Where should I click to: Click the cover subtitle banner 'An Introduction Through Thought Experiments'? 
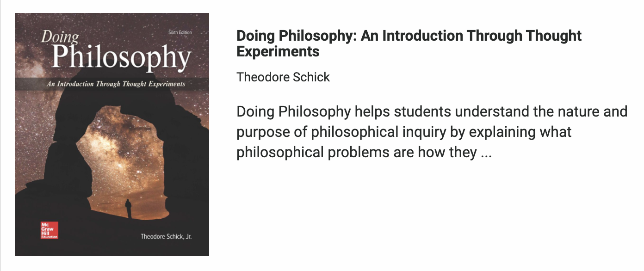click(x=112, y=84)
